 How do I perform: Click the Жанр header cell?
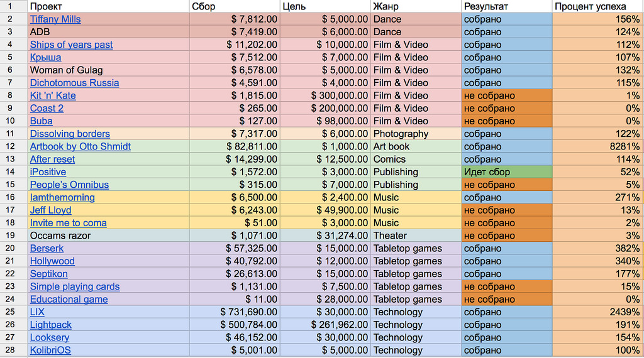(415, 6)
